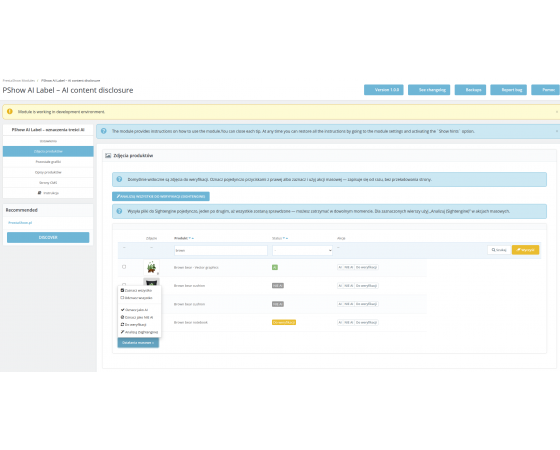Click the PrestaShow Modules breadcrumb link
Viewport: 560px width, 450px height.
pos(19,80)
